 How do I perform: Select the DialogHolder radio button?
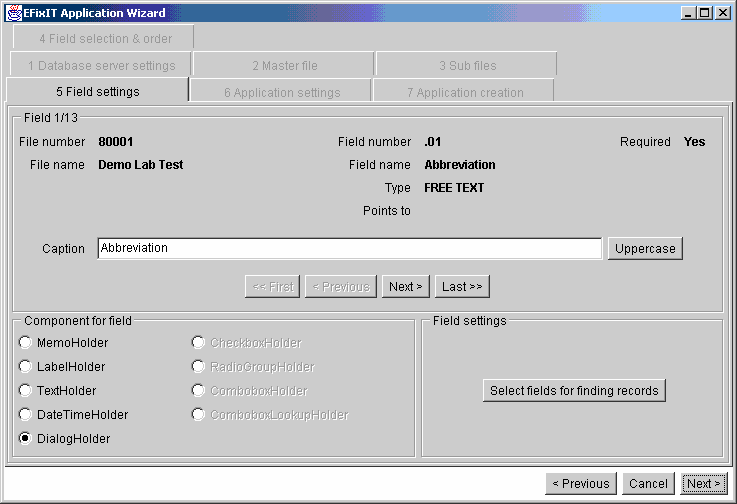pyautogui.click(x=26, y=439)
